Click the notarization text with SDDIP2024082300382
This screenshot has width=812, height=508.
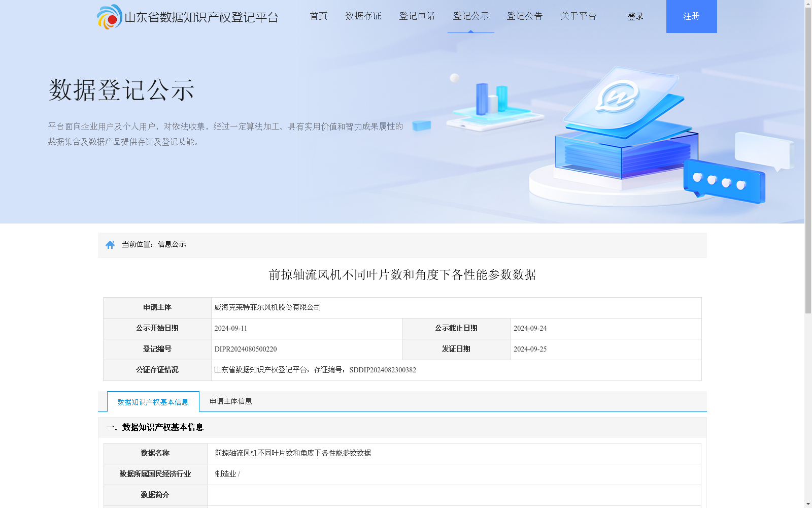pyautogui.click(x=315, y=370)
